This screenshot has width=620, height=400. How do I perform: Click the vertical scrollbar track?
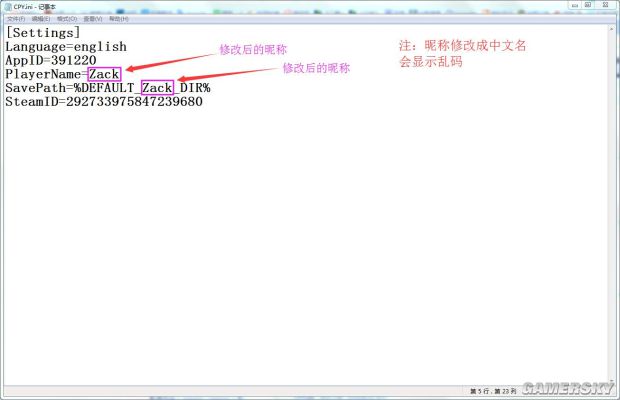(613, 200)
